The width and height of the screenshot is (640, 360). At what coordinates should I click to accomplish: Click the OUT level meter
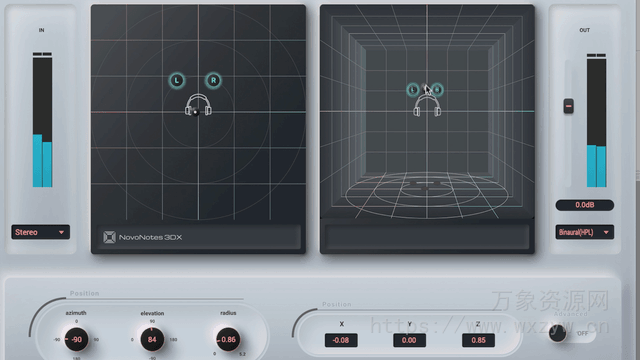[x=596, y=120]
